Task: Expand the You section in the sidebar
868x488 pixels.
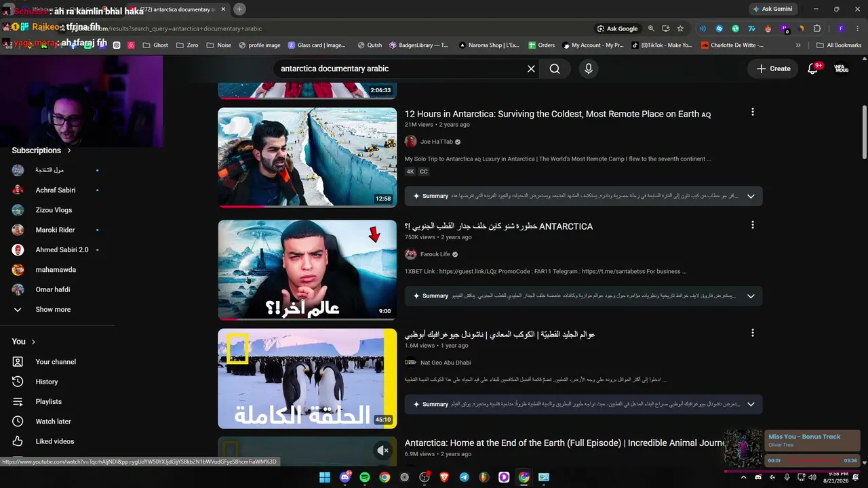Action: [x=24, y=342]
